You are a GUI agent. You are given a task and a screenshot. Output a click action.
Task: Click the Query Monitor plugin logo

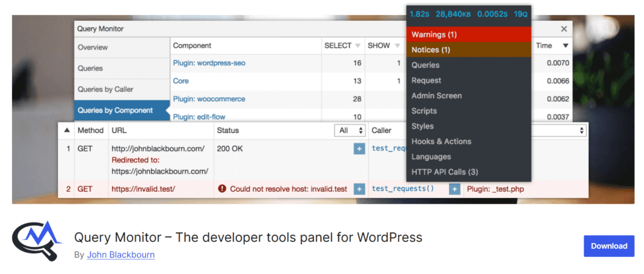click(x=37, y=241)
